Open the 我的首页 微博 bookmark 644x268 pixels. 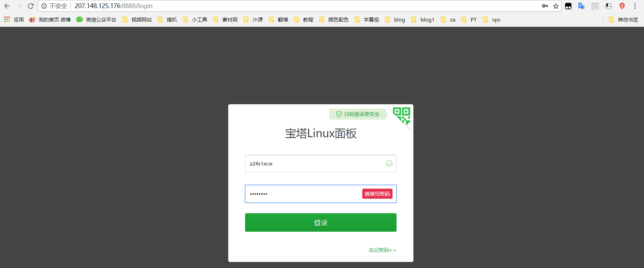(50, 20)
